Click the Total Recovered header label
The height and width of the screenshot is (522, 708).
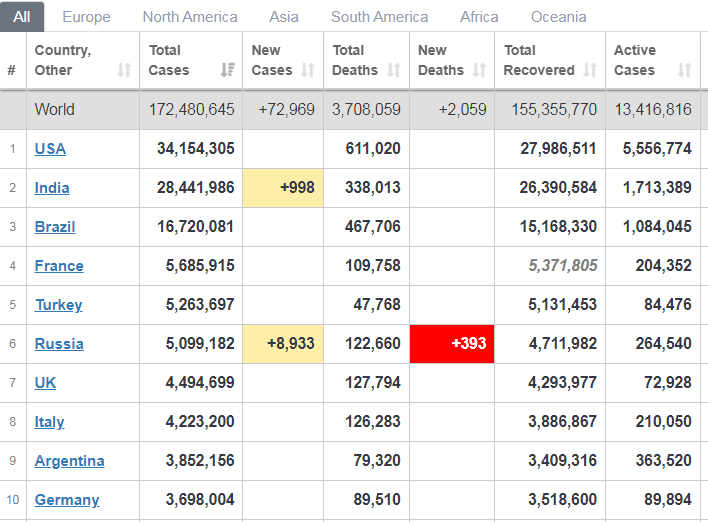point(539,60)
